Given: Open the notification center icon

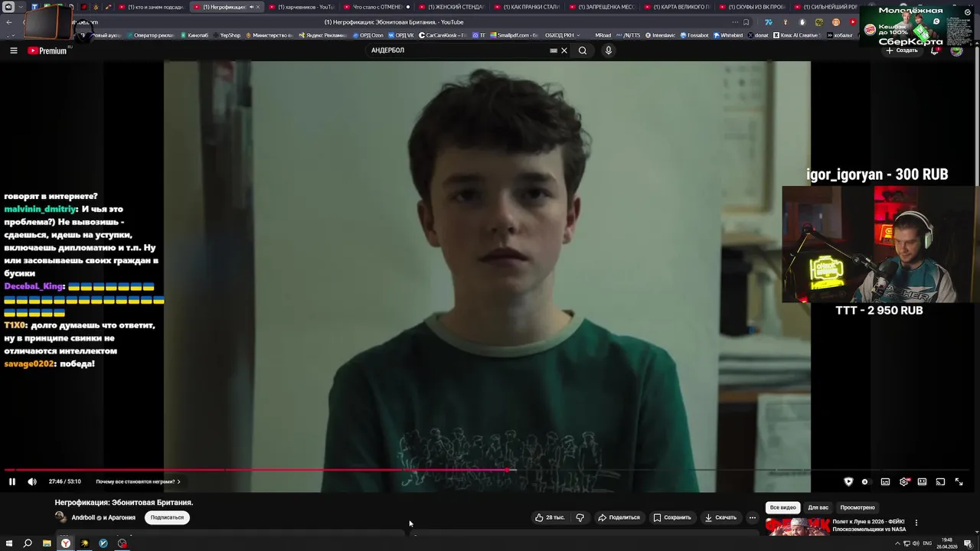Looking at the screenshot, I should tap(968, 543).
